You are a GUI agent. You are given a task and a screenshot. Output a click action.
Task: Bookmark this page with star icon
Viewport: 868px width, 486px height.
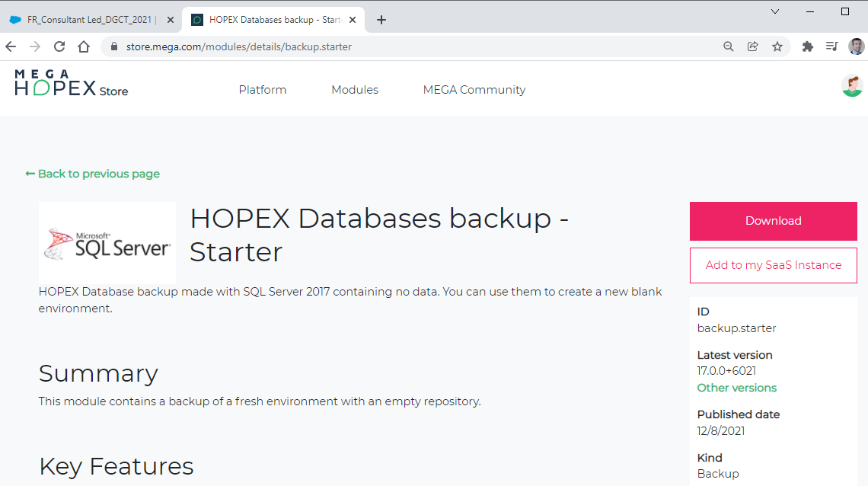click(777, 46)
